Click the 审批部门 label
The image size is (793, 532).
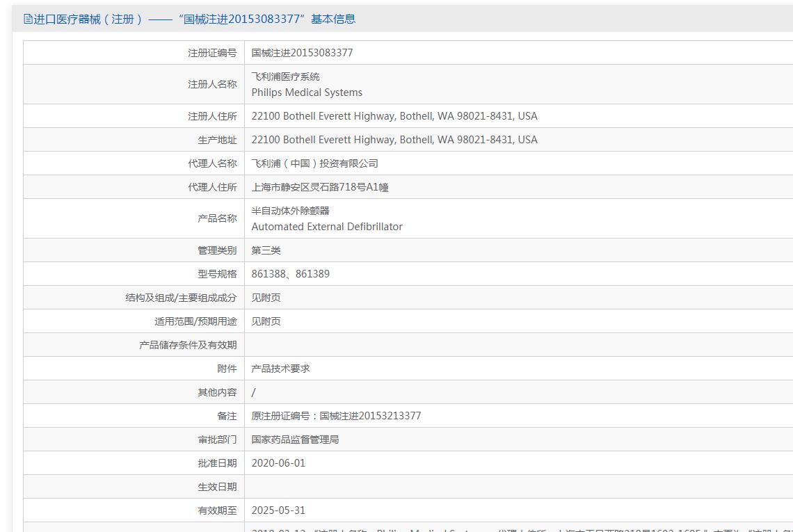(218, 440)
